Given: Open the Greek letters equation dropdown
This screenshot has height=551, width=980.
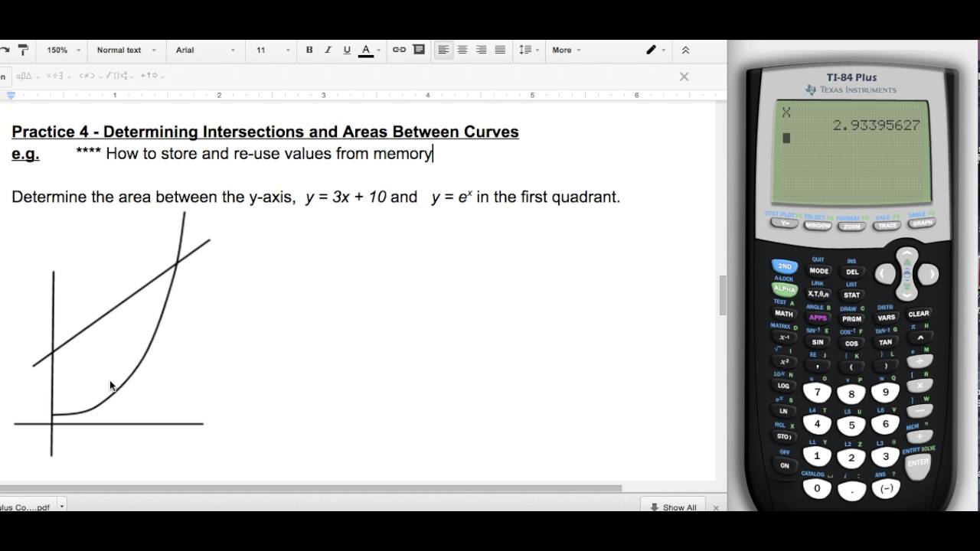Looking at the screenshot, I should coord(27,76).
